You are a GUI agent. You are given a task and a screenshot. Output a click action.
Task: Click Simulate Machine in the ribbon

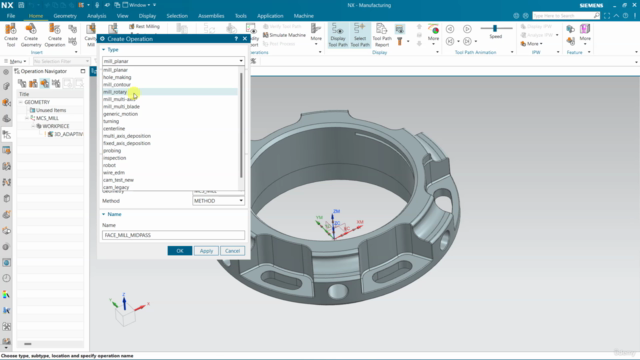point(284,35)
